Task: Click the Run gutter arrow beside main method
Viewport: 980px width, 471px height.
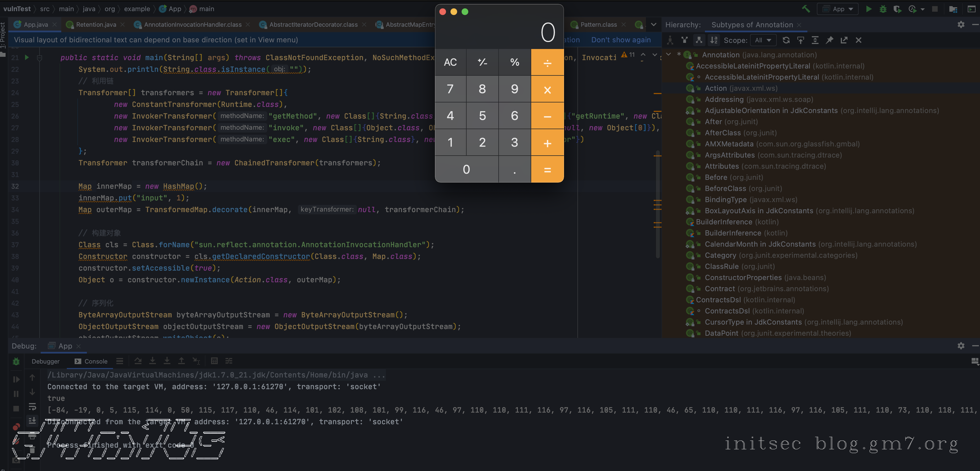Action: [x=27, y=57]
